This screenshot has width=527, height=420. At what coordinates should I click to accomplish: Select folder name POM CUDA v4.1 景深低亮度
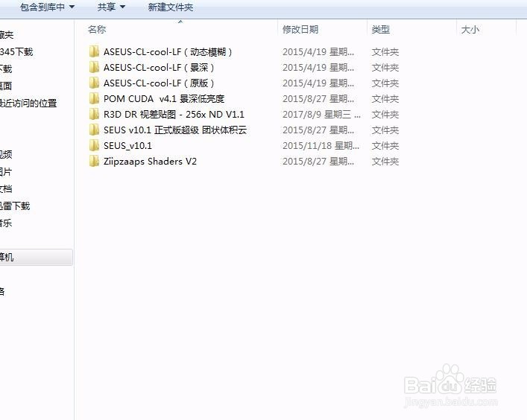coord(164,99)
